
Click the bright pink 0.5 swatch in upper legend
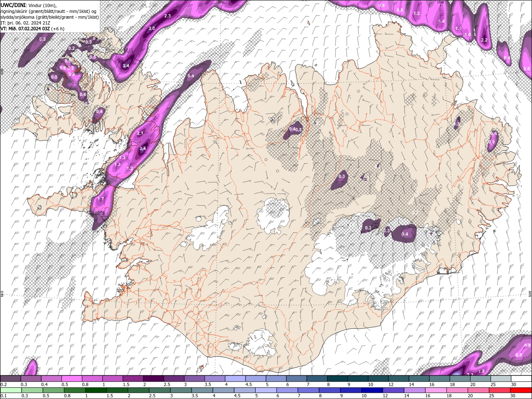(x=71, y=379)
